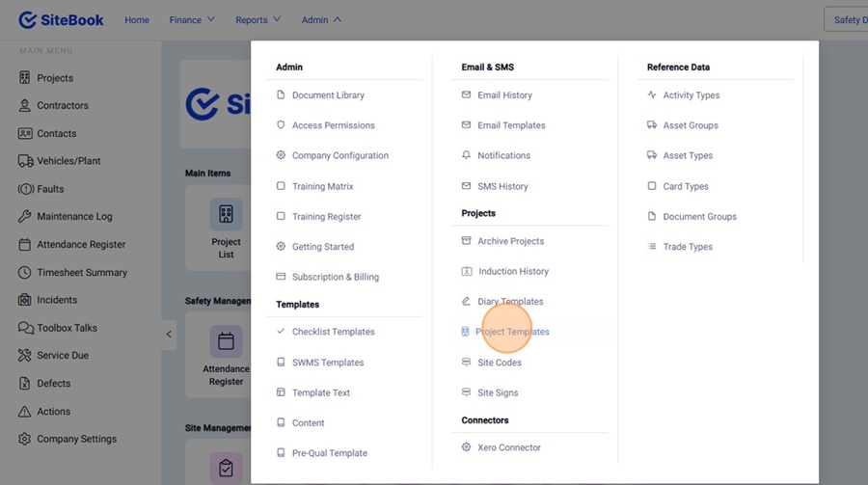The image size is (868, 485).
Task: Collapse the Admin mega menu
Action: (x=321, y=20)
